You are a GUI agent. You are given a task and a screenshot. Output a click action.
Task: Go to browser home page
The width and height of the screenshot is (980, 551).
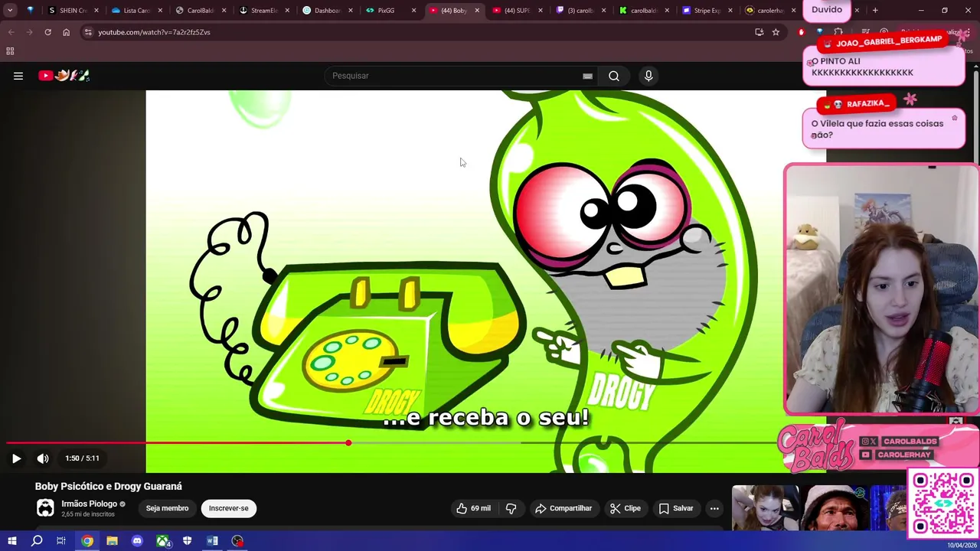[x=66, y=32]
